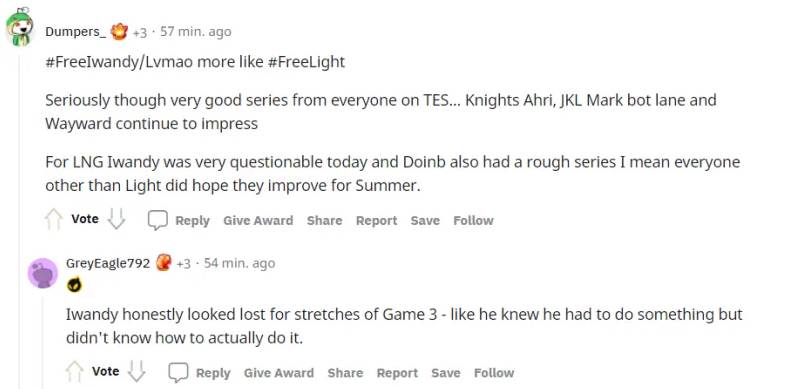Share GreyEagle792's reply
This screenshot has height=389, width=796.
[x=345, y=373]
